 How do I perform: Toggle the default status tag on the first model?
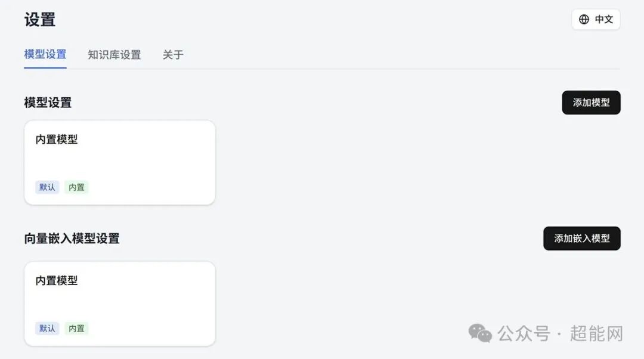[47, 187]
